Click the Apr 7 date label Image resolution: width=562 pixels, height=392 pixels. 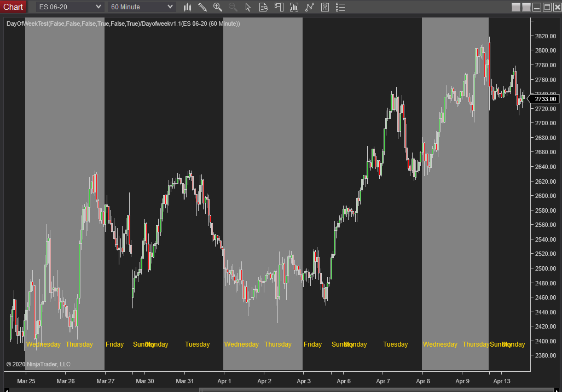[x=383, y=381]
